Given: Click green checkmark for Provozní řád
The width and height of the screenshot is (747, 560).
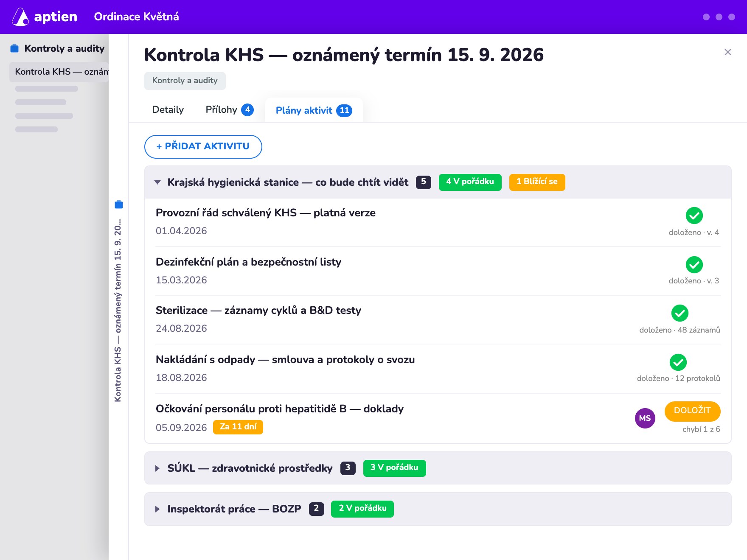Looking at the screenshot, I should point(694,216).
